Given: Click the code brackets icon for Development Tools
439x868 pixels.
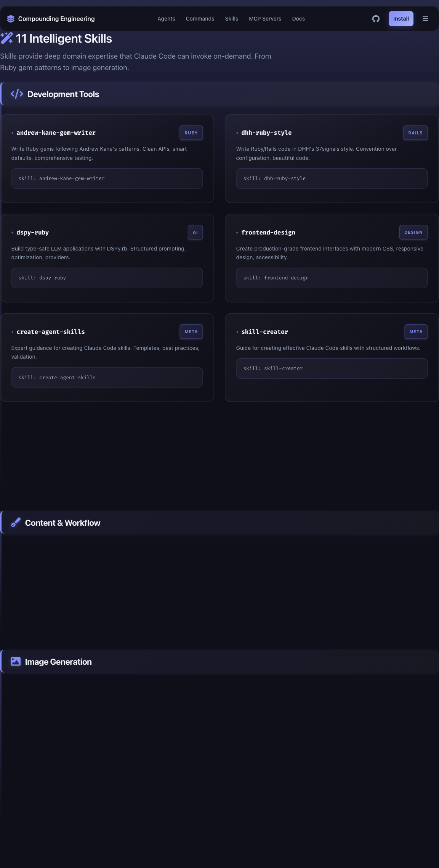Looking at the screenshot, I should pyautogui.click(x=17, y=94).
